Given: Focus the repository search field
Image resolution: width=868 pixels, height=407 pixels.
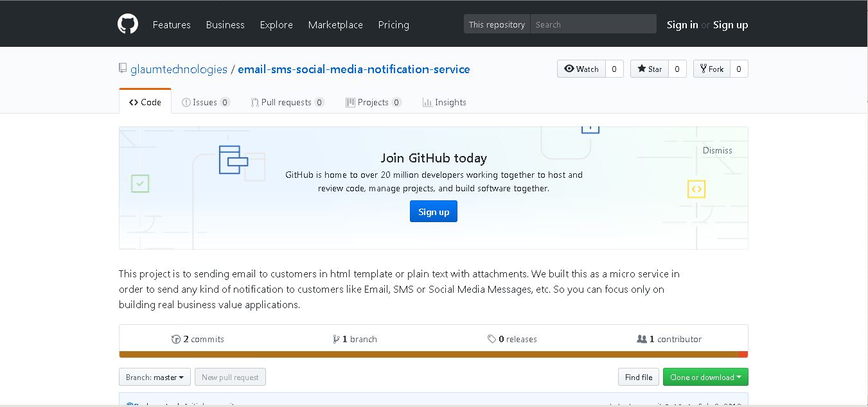Looking at the screenshot, I should point(593,24).
